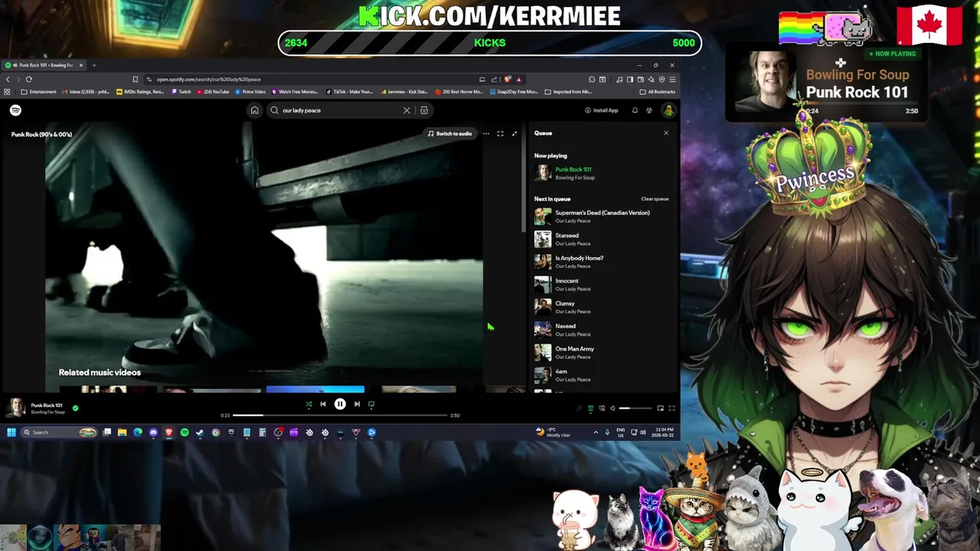980x551 pixels.
Task: Select Innocent in the queue
Action: point(602,285)
